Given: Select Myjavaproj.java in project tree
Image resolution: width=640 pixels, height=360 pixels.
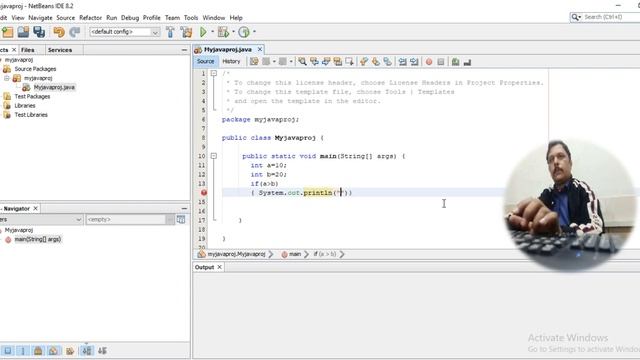Looking at the screenshot, I should point(54,87).
